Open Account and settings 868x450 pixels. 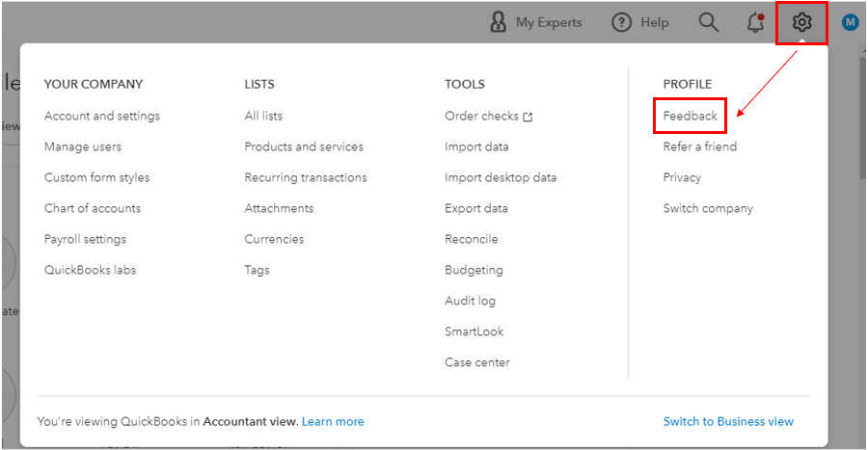point(102,116)
